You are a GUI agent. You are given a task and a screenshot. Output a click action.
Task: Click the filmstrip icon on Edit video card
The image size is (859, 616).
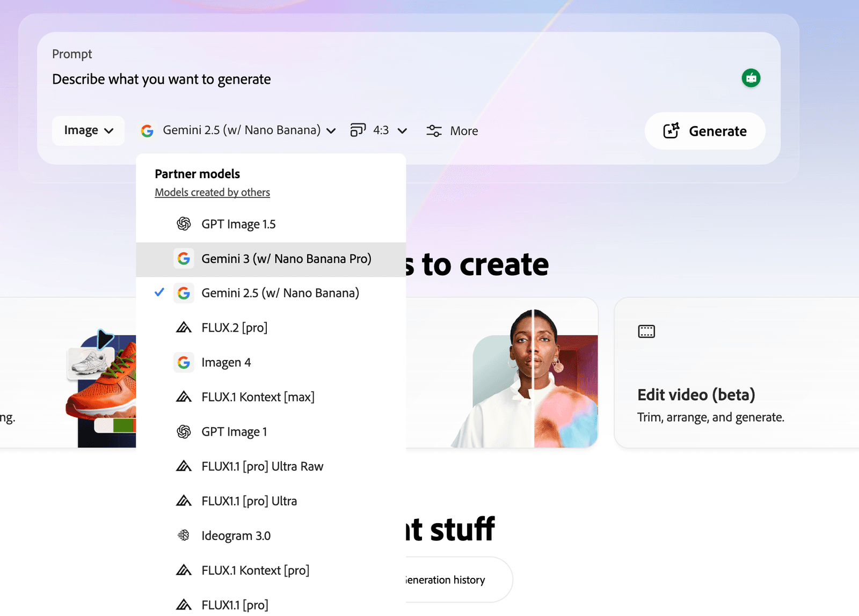click(646, 332)
